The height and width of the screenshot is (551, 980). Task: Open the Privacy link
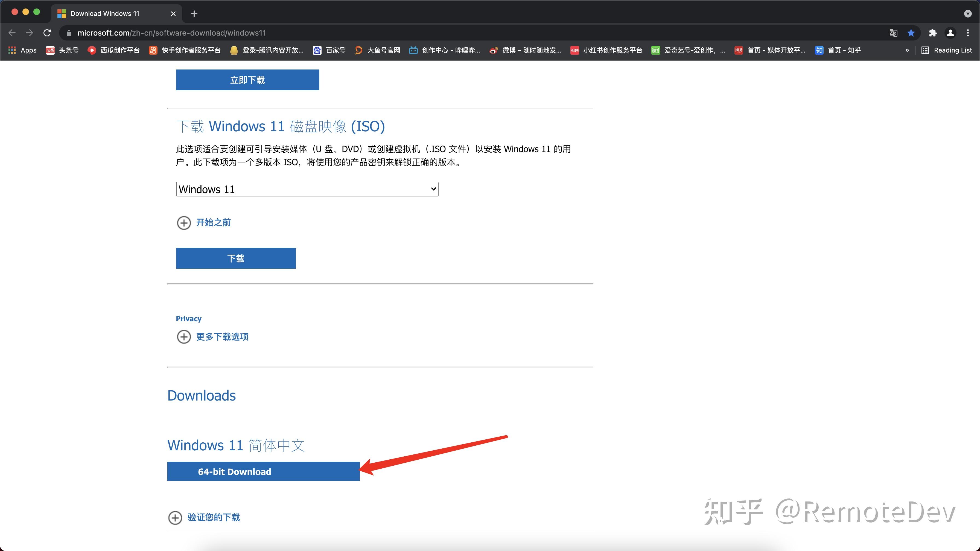tap(188, 318)
